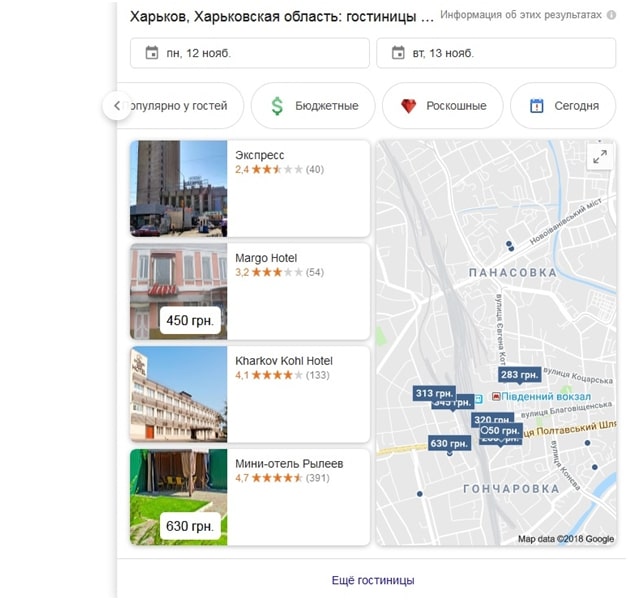This screenshot has width=628, height=600.
Task: Click the calendar icon in check-out field
Action: point(398,53)
